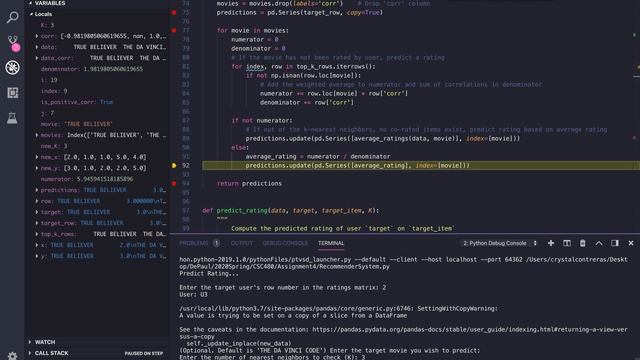Open the Search view in activity bar
Viewport: 640px width, 360px height.
[x=12, y=18]
